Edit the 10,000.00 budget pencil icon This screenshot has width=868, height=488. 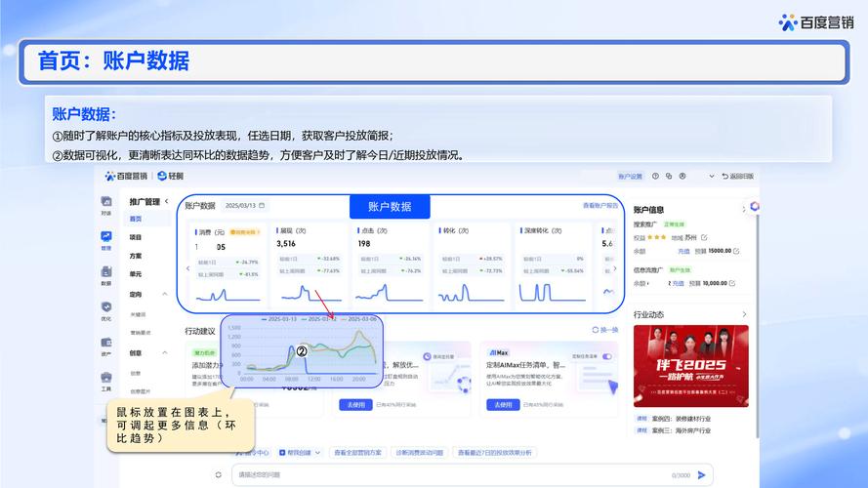[x=732, y=283]
